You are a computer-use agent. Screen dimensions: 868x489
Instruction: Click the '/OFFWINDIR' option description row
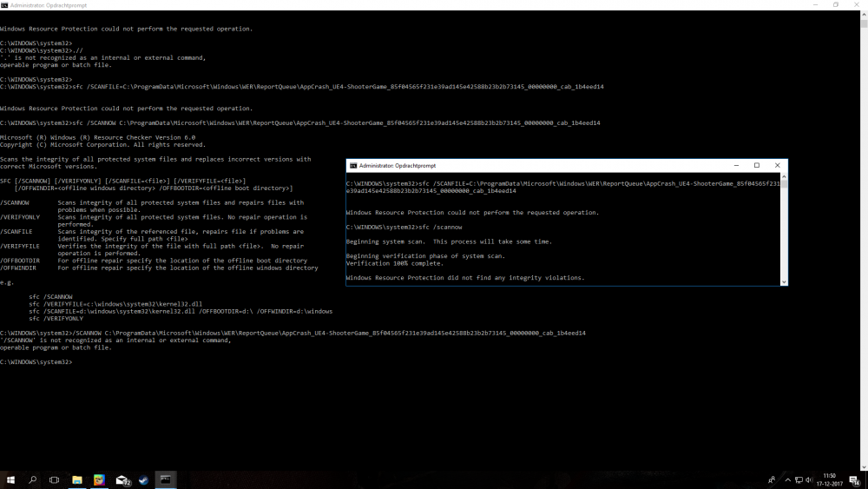pos(159,268)
